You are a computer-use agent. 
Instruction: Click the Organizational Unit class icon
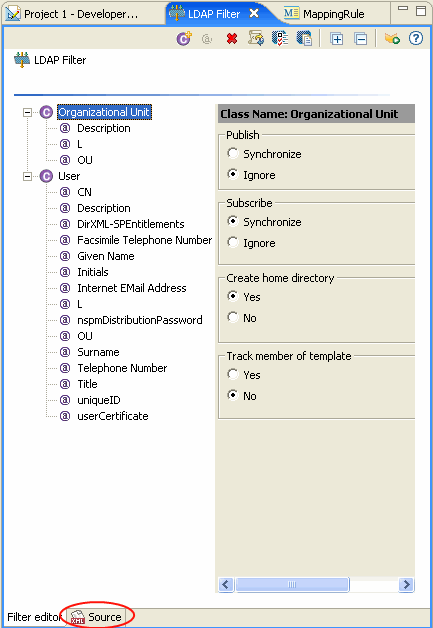[x=46, y=112]
